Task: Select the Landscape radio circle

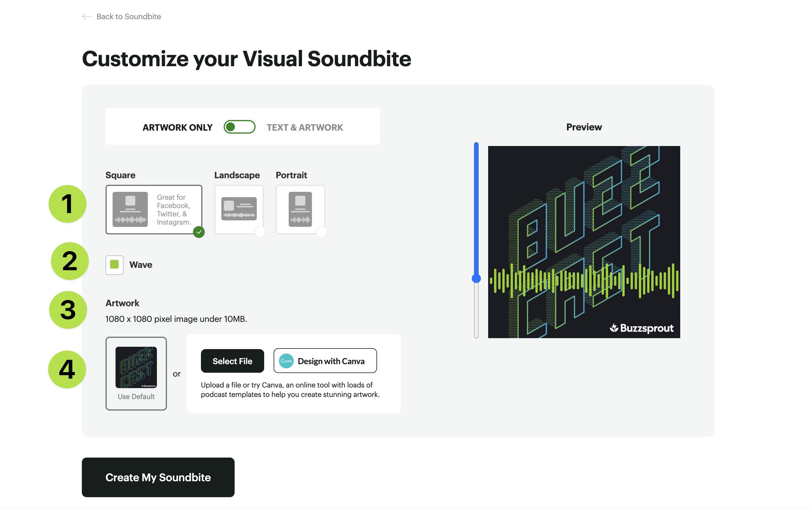Action: [260, 232]
